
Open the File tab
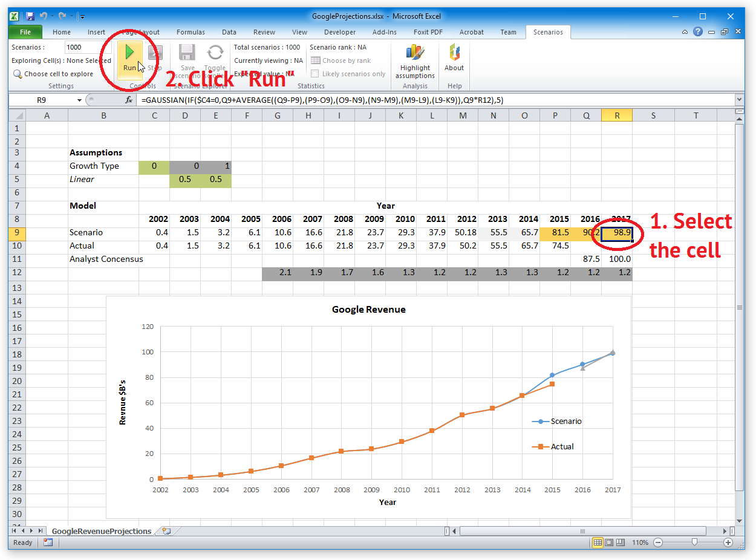(25, 32)
